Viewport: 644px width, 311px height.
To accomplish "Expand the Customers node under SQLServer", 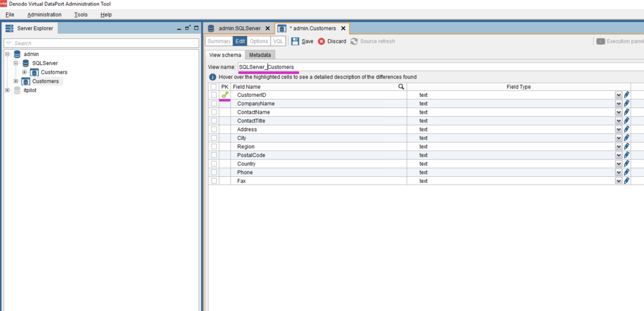I will (x=25, y=72).
